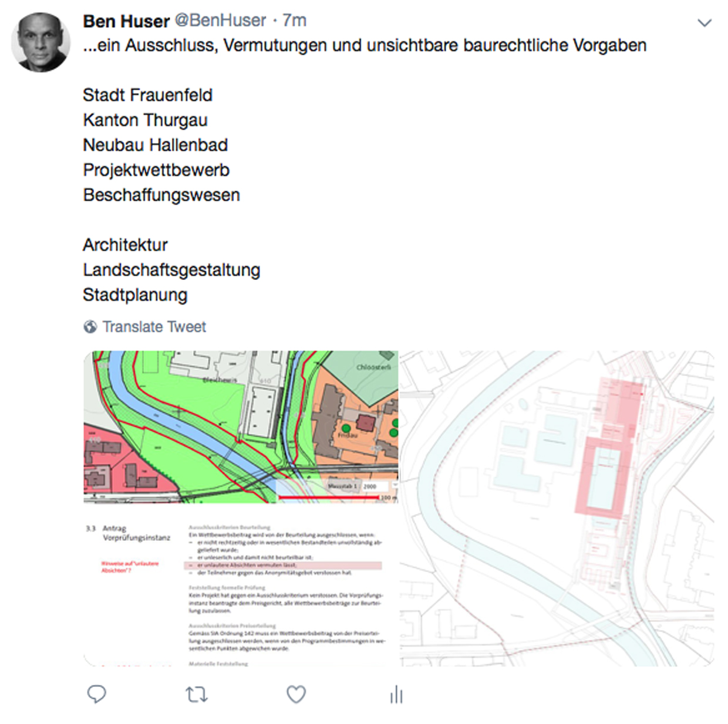728x724 pixels.
Task: Click the "Stadt Frauenfeld" text line
Action: pos(147,95)
